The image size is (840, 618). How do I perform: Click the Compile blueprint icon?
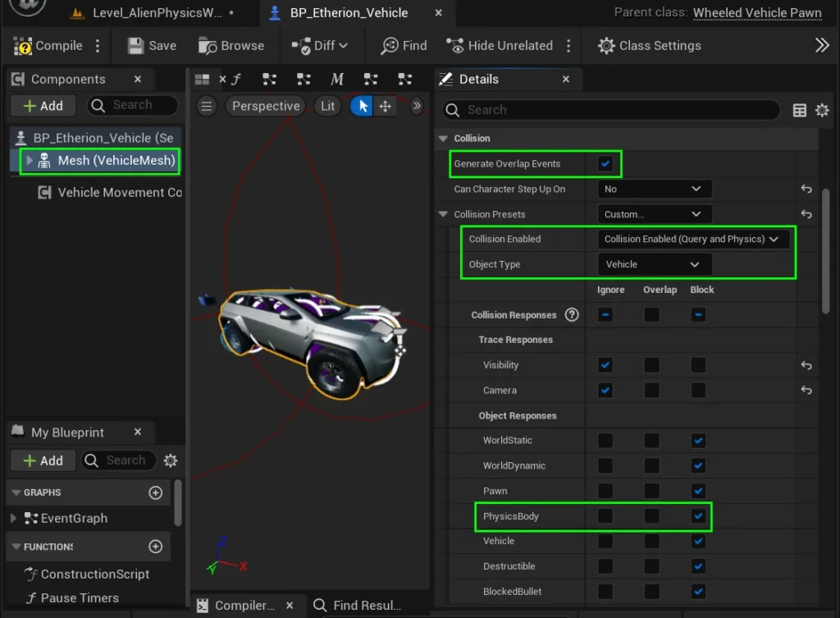[x=24, y=46]
